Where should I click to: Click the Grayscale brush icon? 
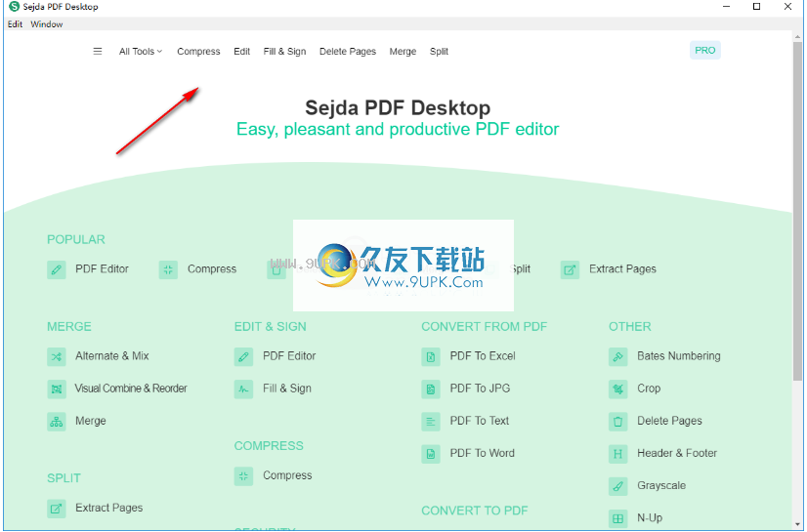(x=618, y=486)
